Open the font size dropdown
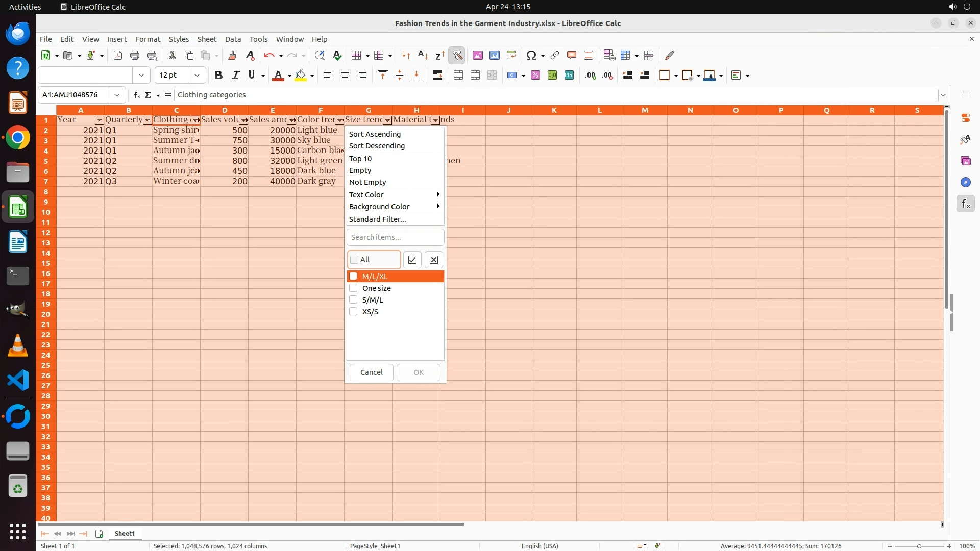The width and height of the screenshot is (980, 551). 197,76
